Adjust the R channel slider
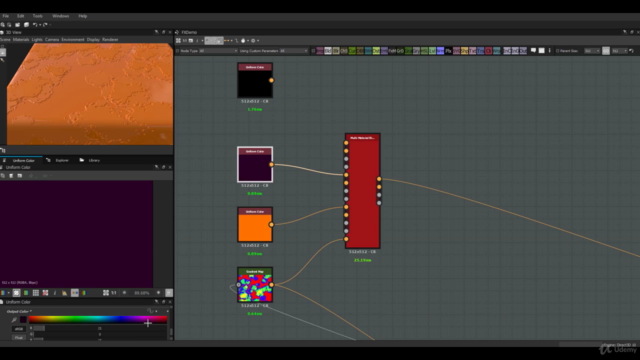The width and height of the screenshot is (640, 360). click(100, 328)
